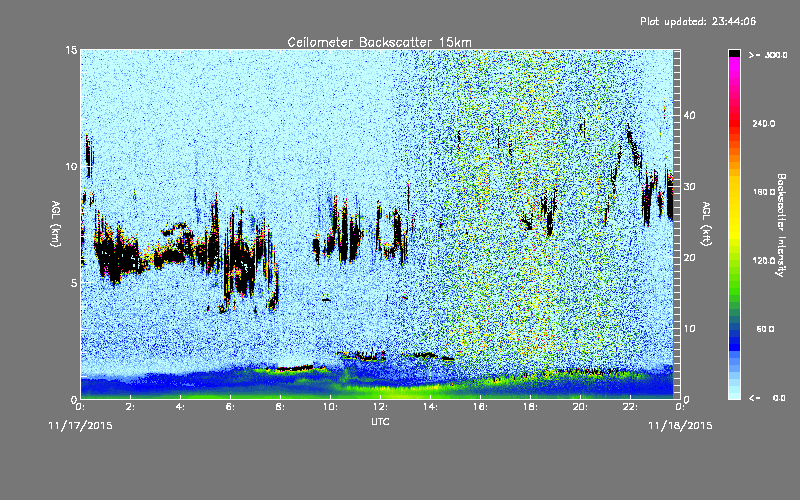Viewport: 800px width, 500px height.
Task: Click the 4: hour tick label
Action: click(181, 407)
